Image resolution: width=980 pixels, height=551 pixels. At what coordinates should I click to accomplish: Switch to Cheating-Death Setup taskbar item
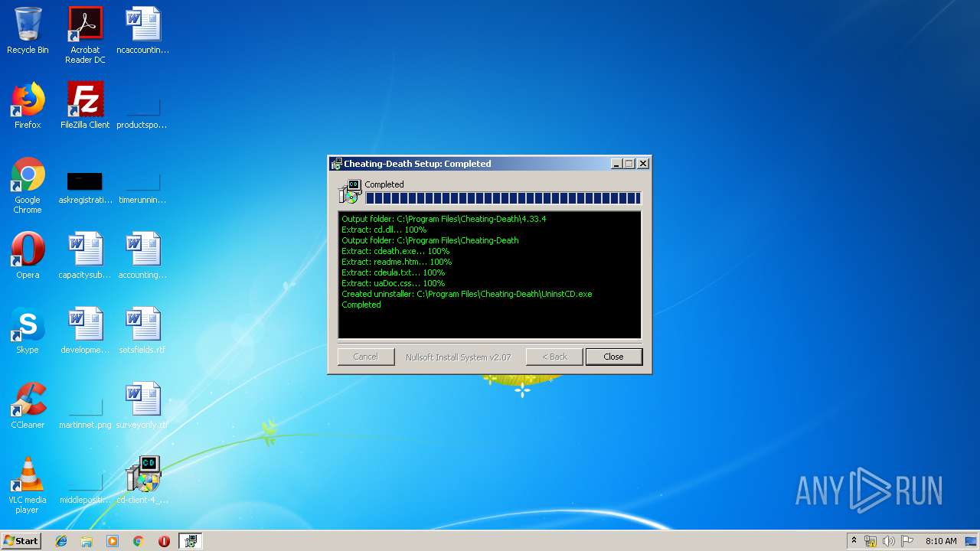click(x=190, y=541)
